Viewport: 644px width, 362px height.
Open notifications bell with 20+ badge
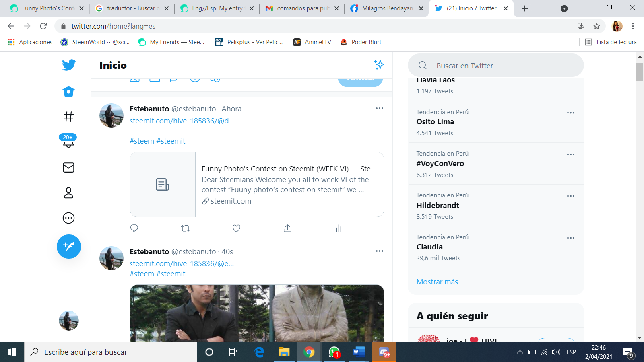(68, 141)
